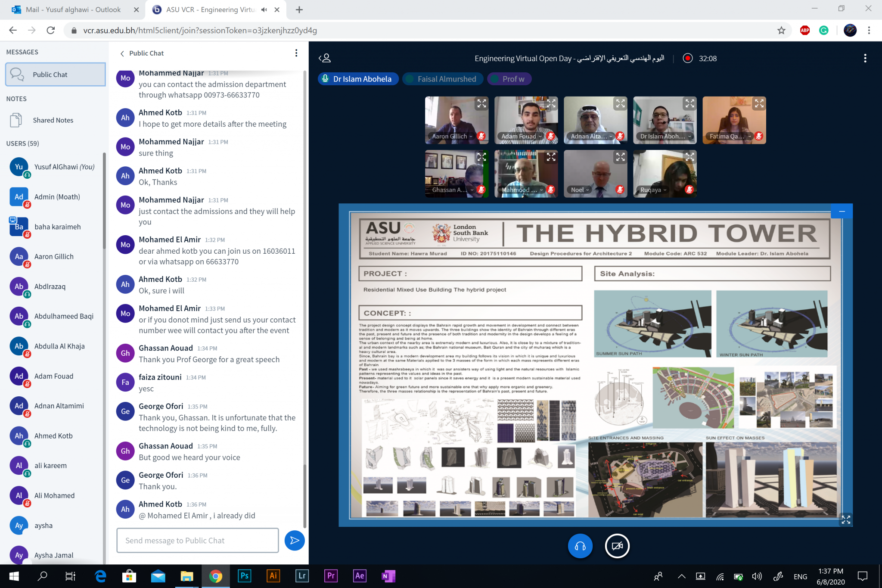Click the recording indicator
The width and height of the screenshot is (882, 588).
[700, 58]
